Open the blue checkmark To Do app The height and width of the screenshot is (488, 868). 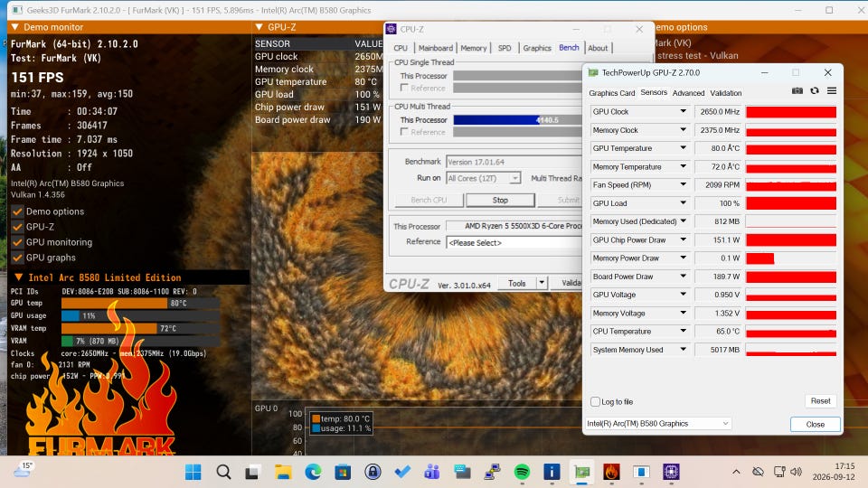point(402,472)
